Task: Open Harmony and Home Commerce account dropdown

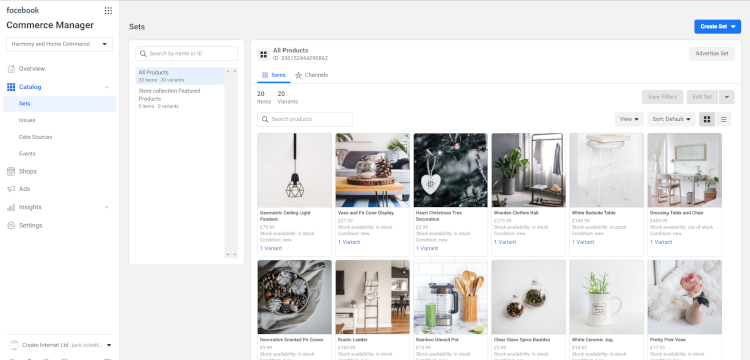Action: pos(59,44)
